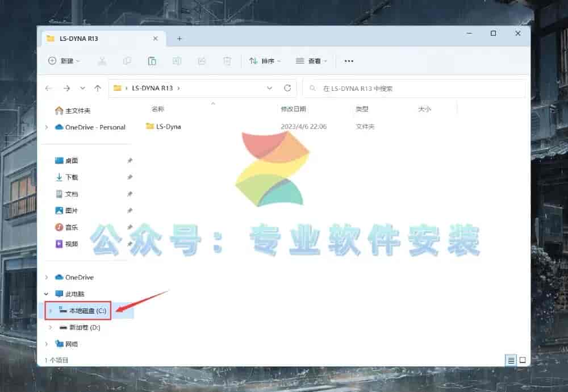Expand the Local Disk (C:) chevron
Viewport: 568px width, 392px height.
point(51,311)
